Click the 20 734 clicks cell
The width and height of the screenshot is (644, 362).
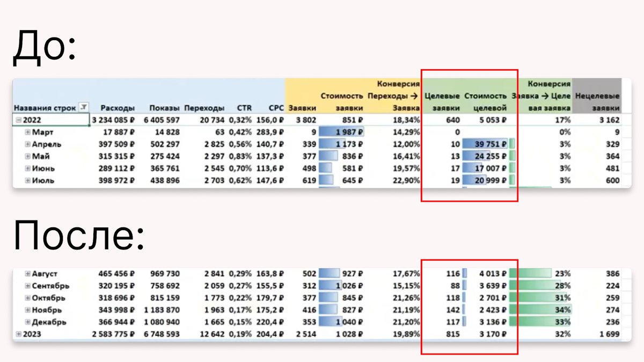(211, 120)
